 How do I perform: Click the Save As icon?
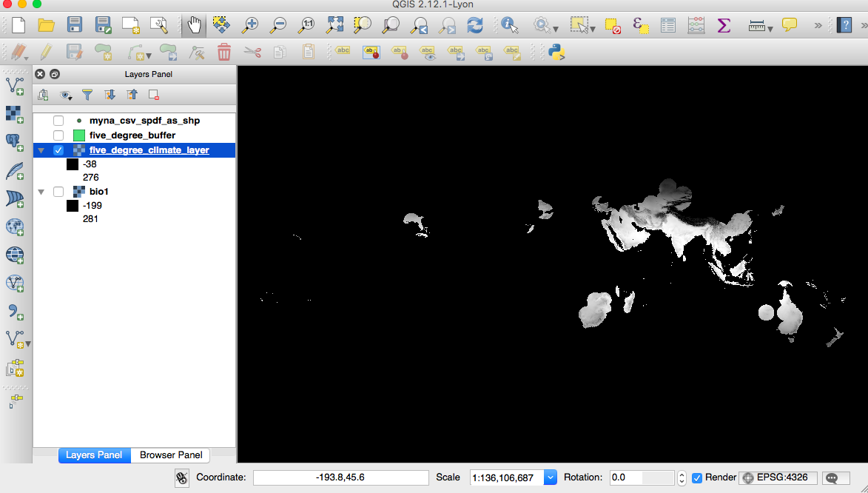click(x=103, y=25)
